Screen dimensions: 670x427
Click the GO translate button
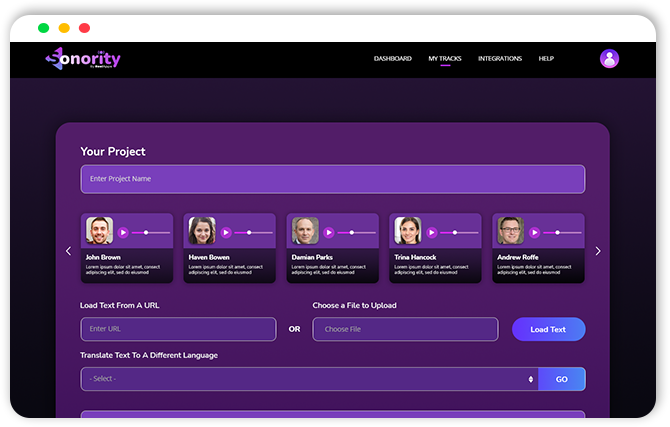click(561, 379)
